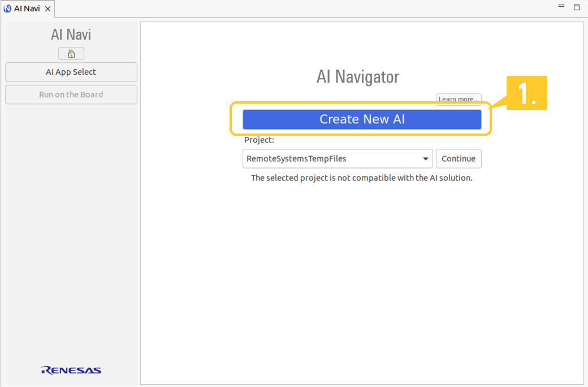This screenshot has height=387, width=588.
Task: Click the AI Navi tab logo icon
Action: click(7, 8)
